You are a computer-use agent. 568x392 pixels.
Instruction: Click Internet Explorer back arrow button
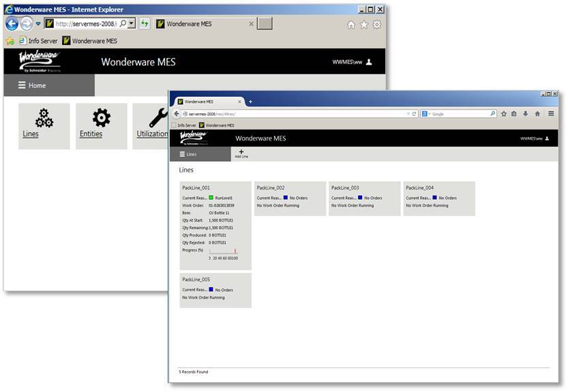click(x=12, y=24)
